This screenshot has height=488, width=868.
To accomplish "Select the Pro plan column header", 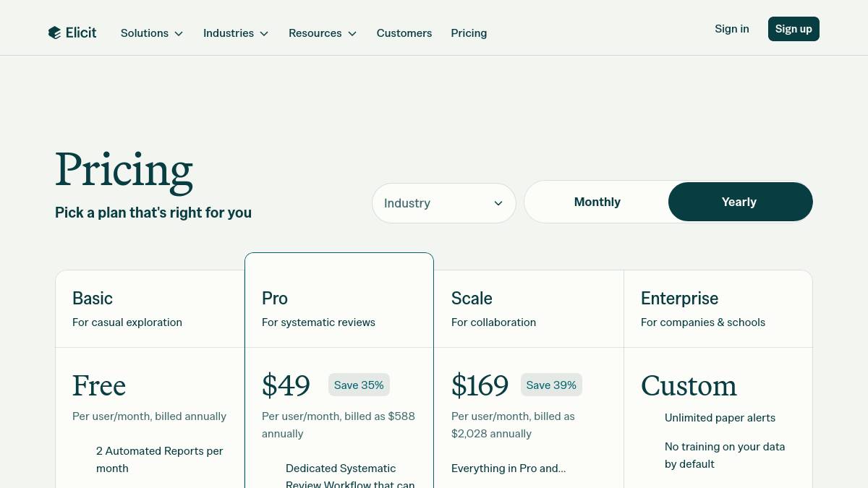I will click(275, 299).
